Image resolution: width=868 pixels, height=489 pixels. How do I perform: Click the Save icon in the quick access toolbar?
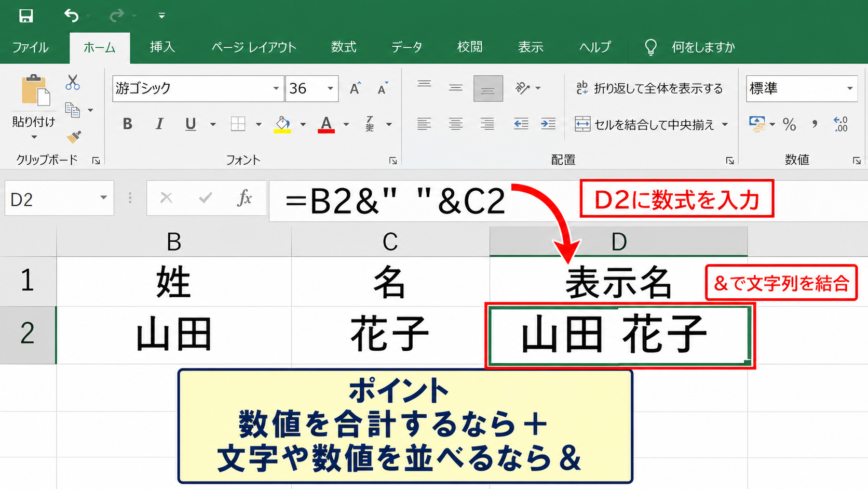pos(26,16)
